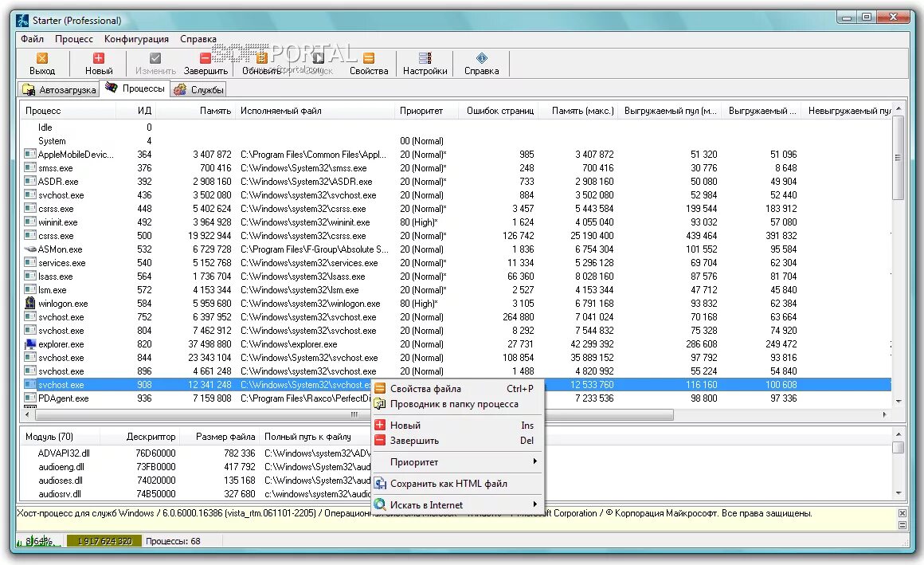Sort by the Процесс column header
924x565 pixels.
pyautogui.click(x=68, y=111)
